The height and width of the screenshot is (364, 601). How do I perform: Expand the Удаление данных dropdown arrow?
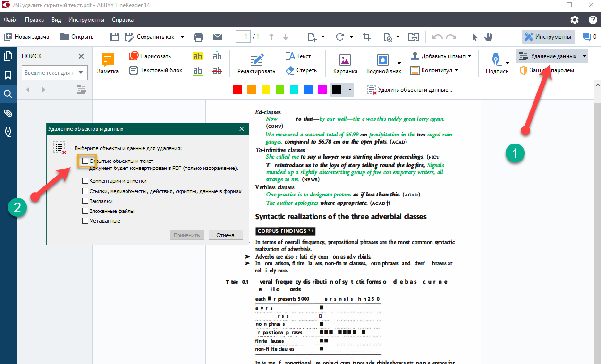click(584, 56)
